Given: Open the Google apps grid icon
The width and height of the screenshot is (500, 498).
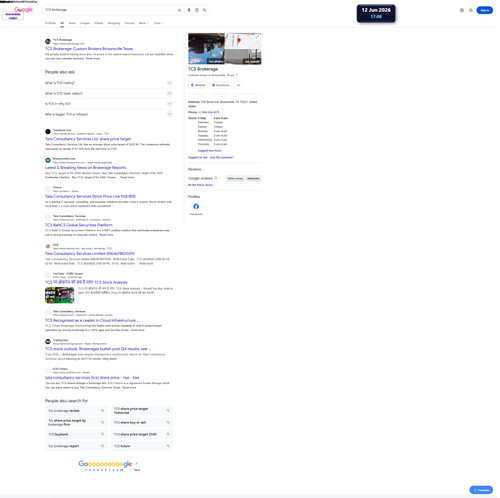Looking at the screenshot, I should (471, 10).
